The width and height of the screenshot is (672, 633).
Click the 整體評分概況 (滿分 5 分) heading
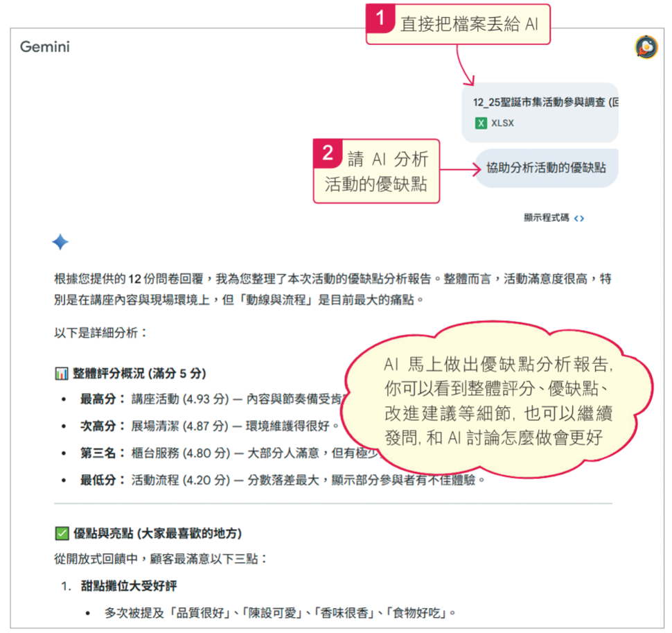tap(139, 374)
